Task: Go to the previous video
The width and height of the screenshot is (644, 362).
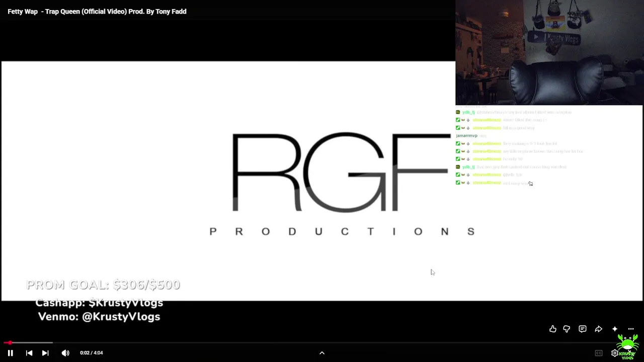Action: [x=29, y=353]
